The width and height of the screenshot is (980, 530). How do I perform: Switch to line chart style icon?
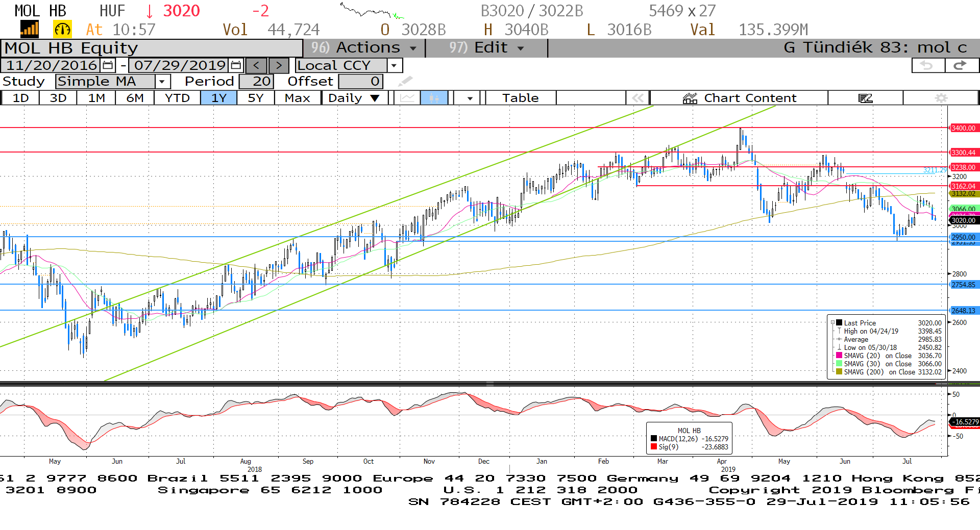pyautogui.click(x=407, y=98)
